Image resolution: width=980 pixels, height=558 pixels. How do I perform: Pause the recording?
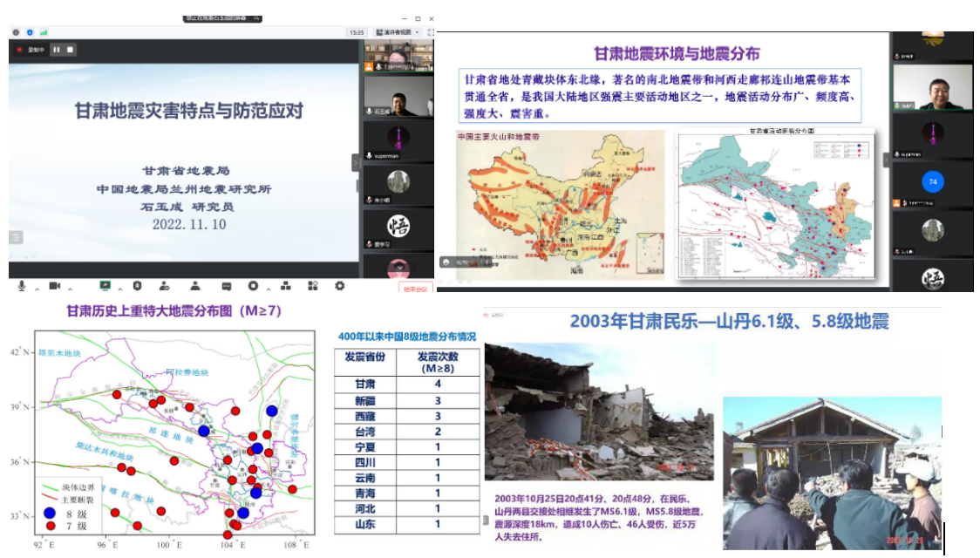pyautogui.click(x=58, y=50)
